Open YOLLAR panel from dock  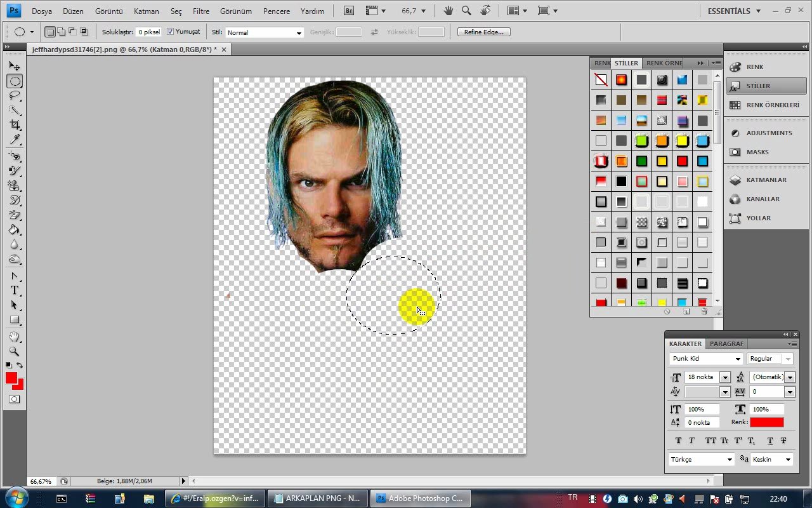759,218
